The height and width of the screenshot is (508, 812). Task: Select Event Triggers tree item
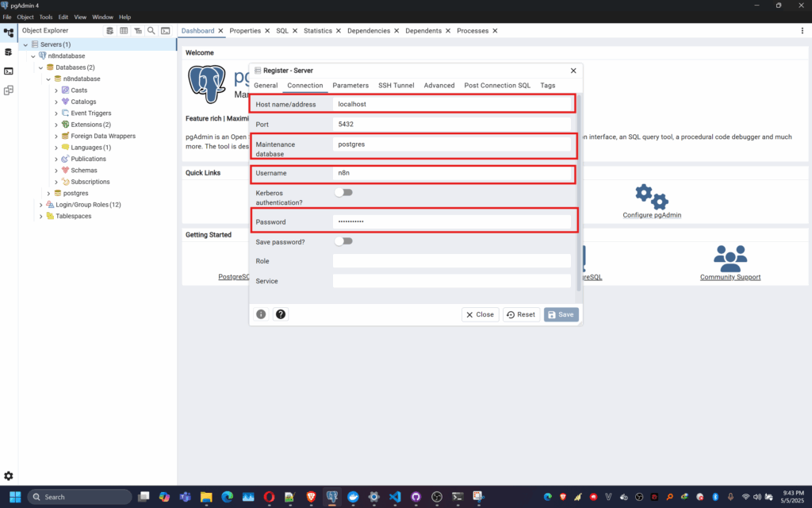pos(90,113)
